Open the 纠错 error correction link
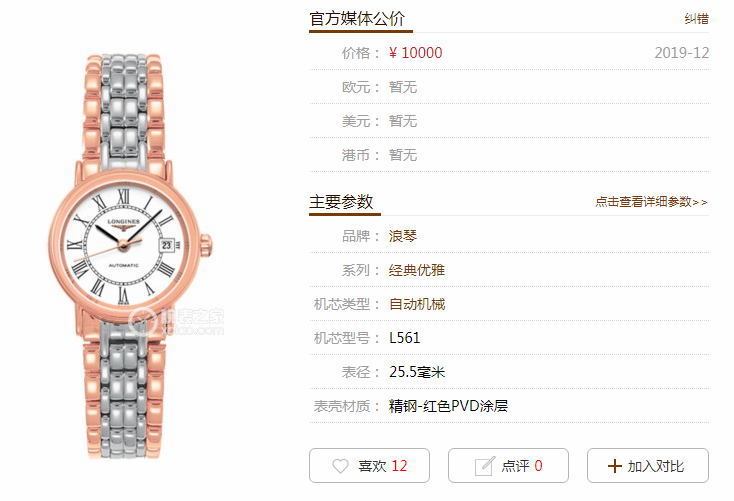The image size is (734, 501). point(697,19)
